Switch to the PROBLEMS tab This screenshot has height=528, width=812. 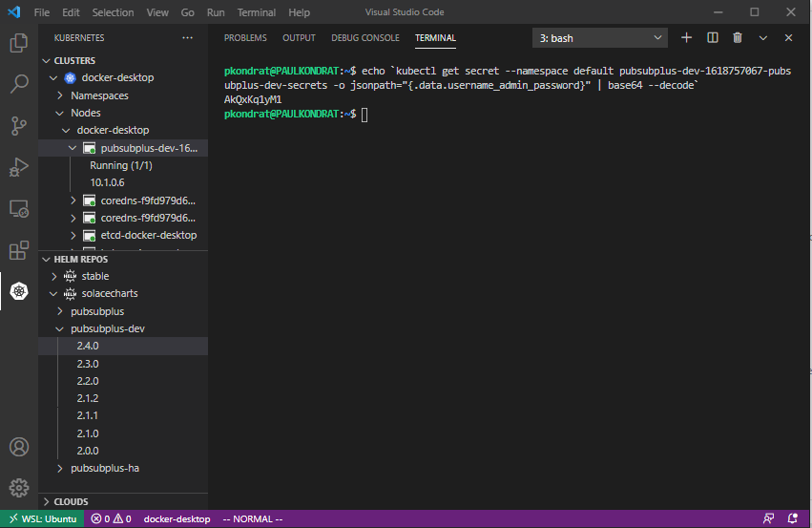(x=245, y=38)
